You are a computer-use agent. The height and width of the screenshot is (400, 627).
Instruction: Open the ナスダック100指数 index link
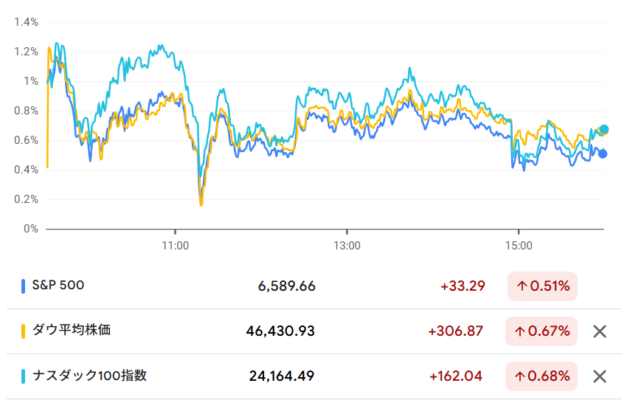tap(90, 376)
